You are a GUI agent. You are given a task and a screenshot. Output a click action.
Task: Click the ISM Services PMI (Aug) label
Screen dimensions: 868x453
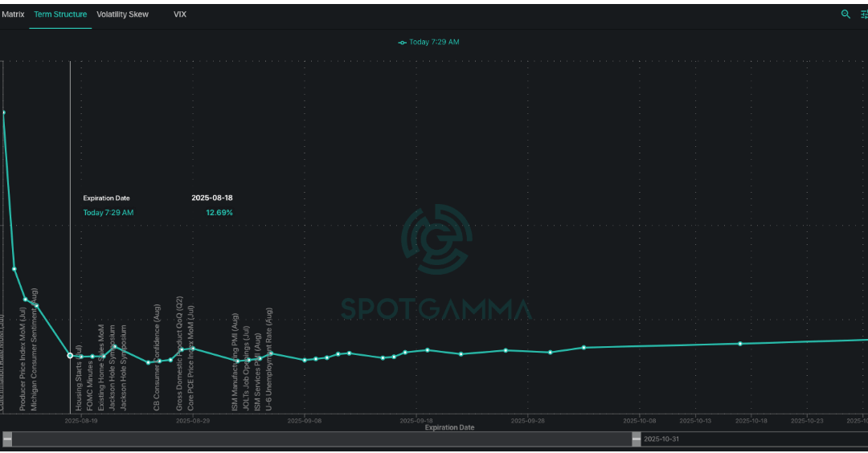(x=257, y=372)
